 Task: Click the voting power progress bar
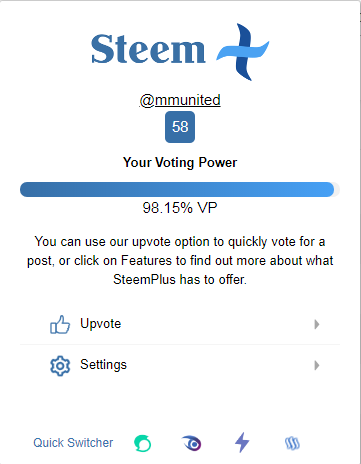point(180,189)
